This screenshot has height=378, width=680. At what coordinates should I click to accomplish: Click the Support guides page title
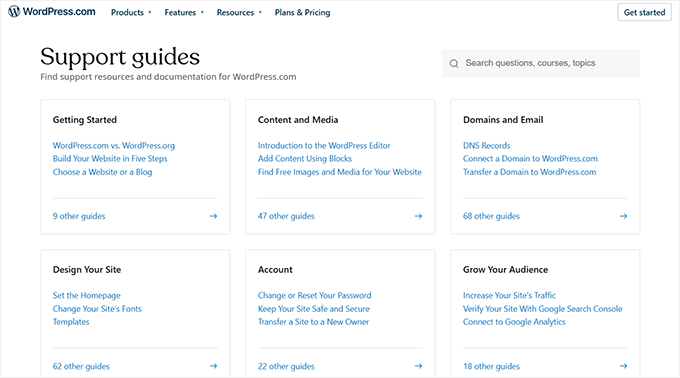coord(120,57)
